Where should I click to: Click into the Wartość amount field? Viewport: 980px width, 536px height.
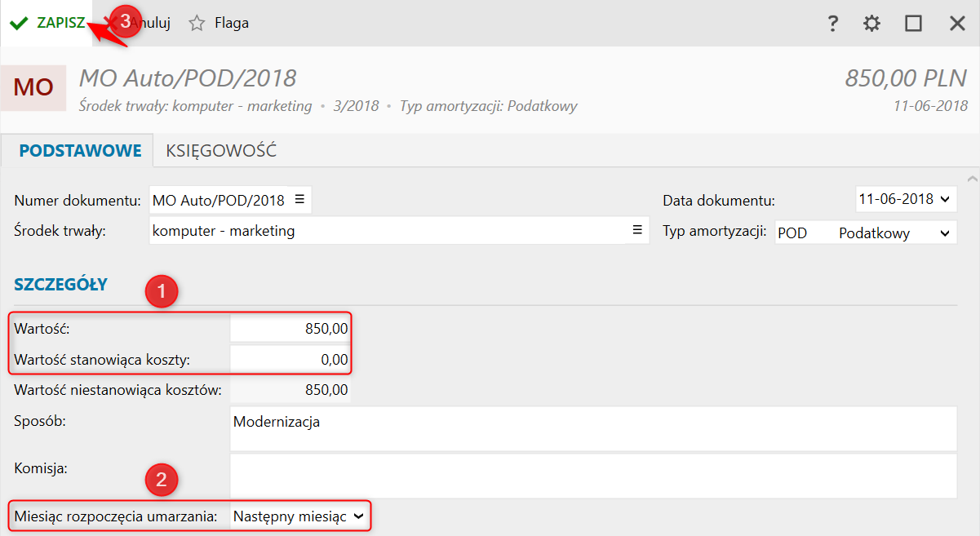290,329
